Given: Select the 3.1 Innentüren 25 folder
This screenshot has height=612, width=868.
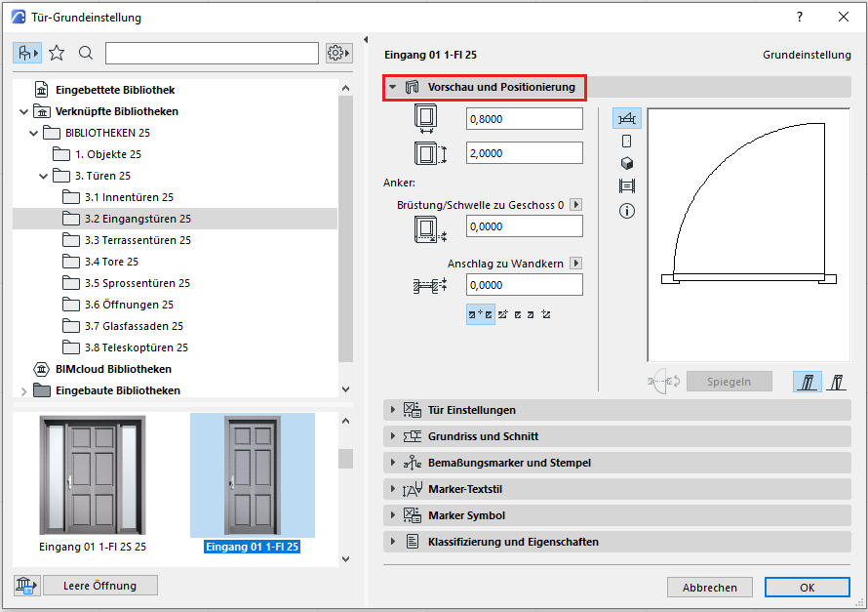Looking at the screenshot, I should [x=128, y=197].
